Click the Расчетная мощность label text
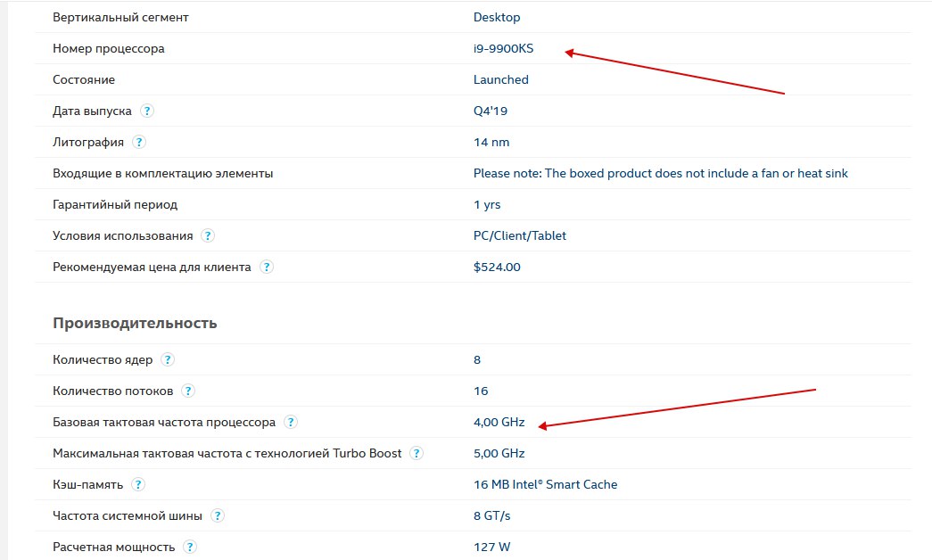This screenshot has height=560, width=932. coord(113,547)
